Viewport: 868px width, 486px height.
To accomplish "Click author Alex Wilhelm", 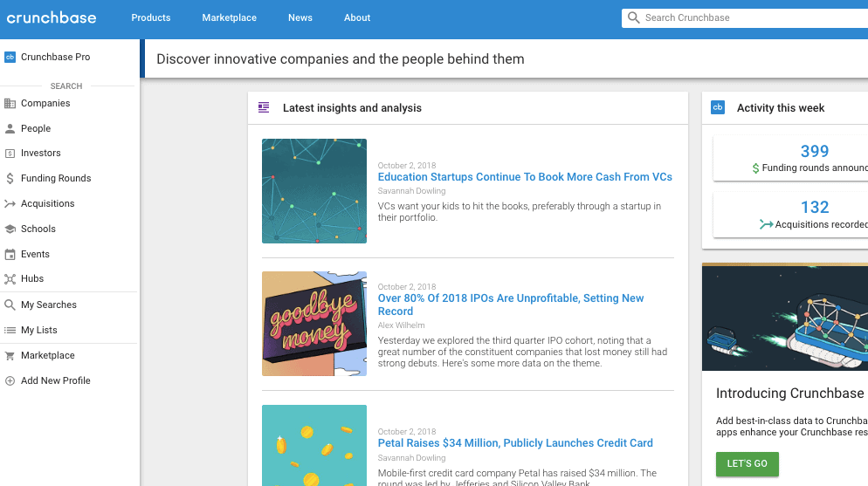I will pos(402,325).
